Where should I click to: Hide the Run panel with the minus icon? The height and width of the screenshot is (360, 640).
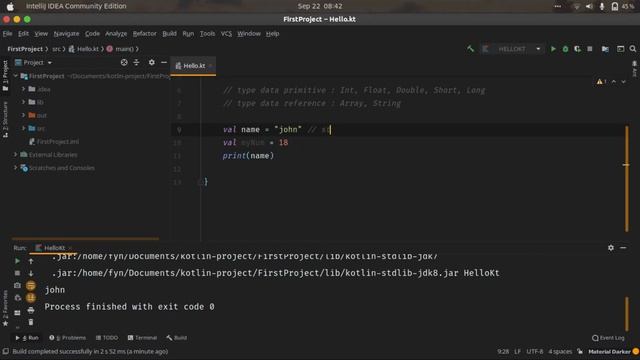(x=623, y=248)
